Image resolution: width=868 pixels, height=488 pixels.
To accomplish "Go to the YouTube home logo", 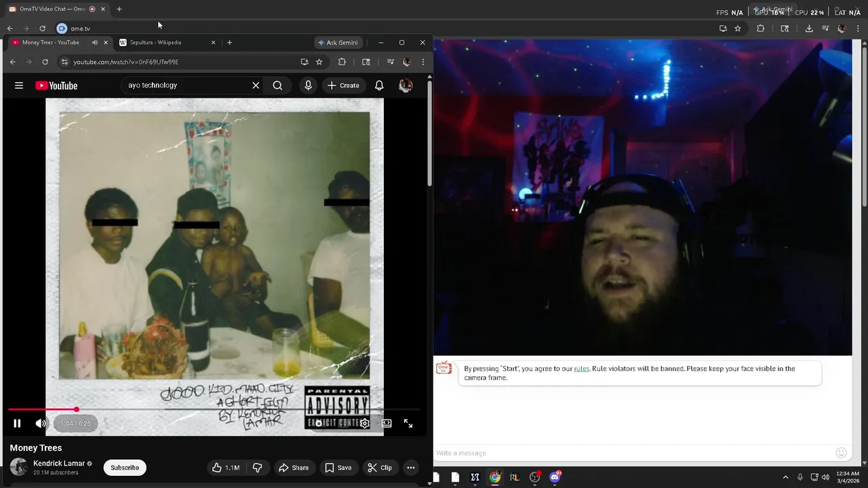I will tap(56, 85).
